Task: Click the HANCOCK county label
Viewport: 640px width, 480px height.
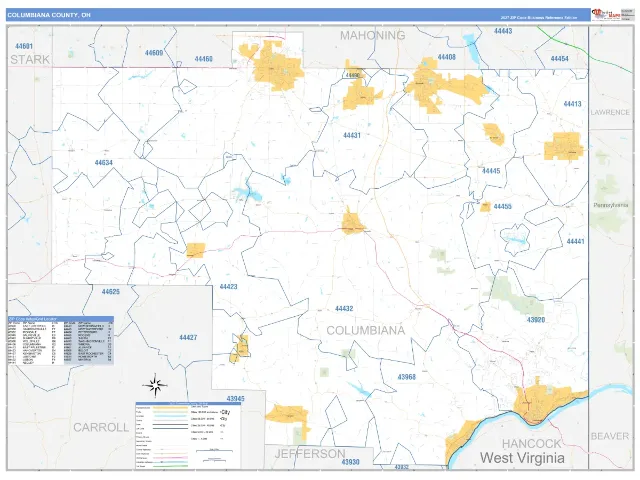Action: point(531,444)
